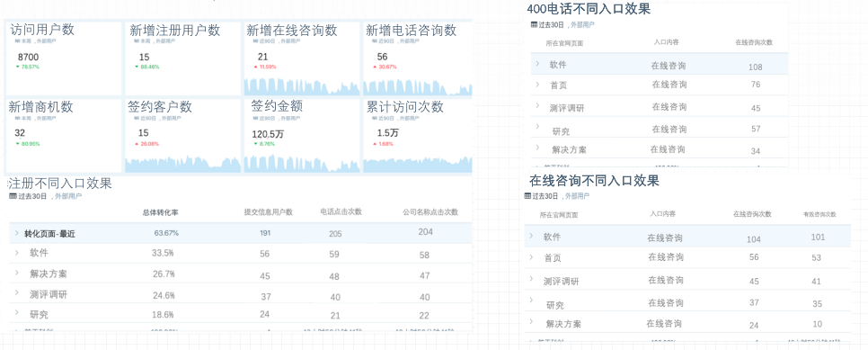Expand 转化页面-最近 row in 注册 table
The height and width of the screenshot is (350, 868).
(x=16, y=232)
